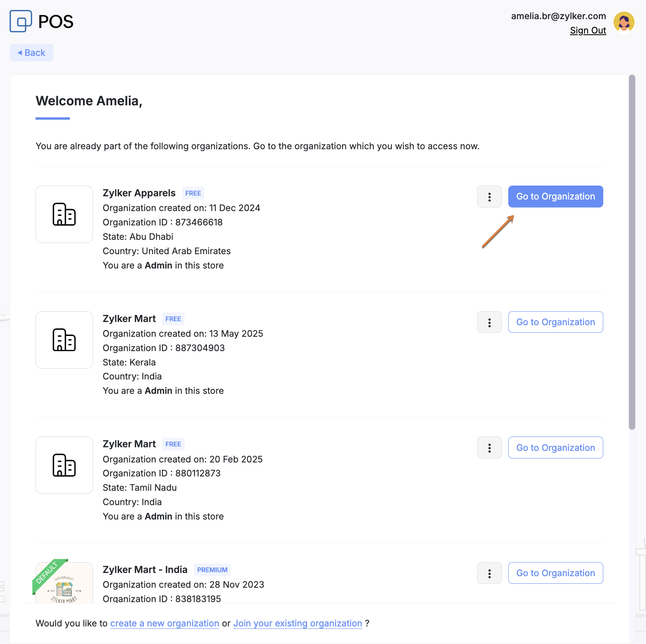Click the Tamil Nadu Zylker Mart building icon
The height and width of the screenshot is (644, 646).
click(x=64, y=465)
